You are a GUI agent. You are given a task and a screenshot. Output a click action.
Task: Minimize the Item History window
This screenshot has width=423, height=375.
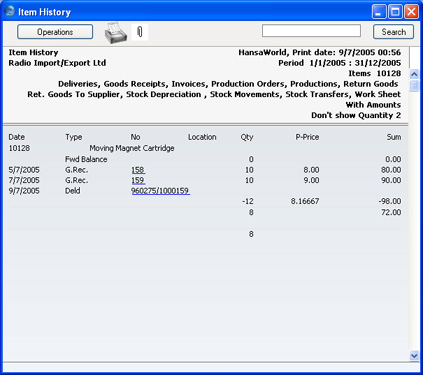379,12
